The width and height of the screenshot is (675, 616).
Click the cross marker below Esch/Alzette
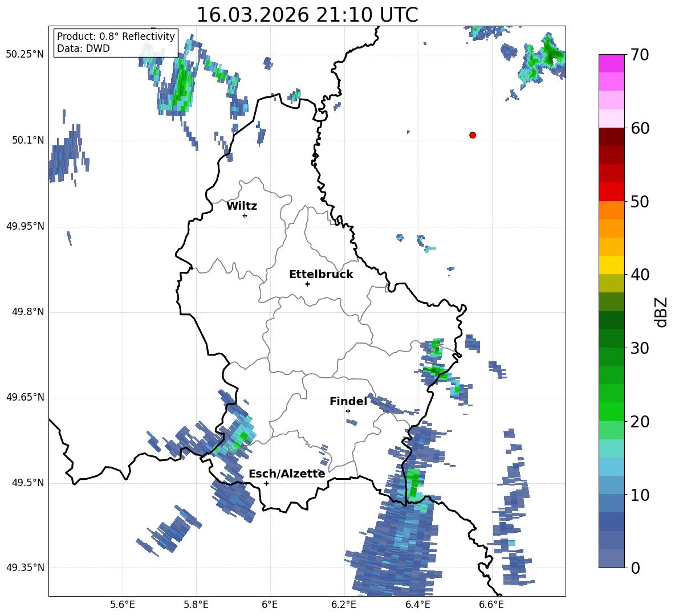pos(266,483)
